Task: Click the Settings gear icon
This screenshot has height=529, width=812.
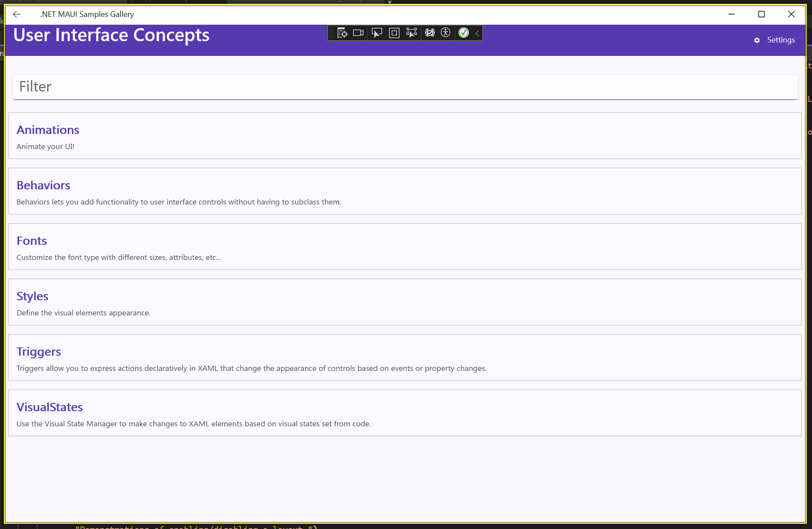Action: pyautogui.click(x=757, y=40)
